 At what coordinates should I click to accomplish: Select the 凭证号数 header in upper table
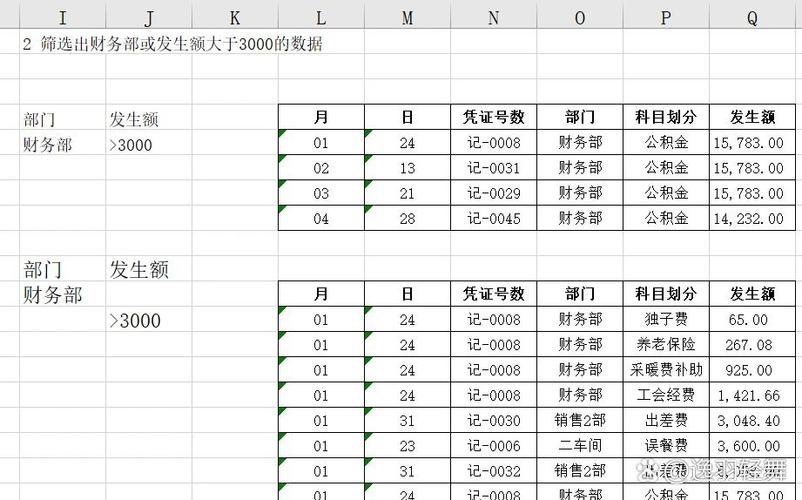tap(494, 117)
